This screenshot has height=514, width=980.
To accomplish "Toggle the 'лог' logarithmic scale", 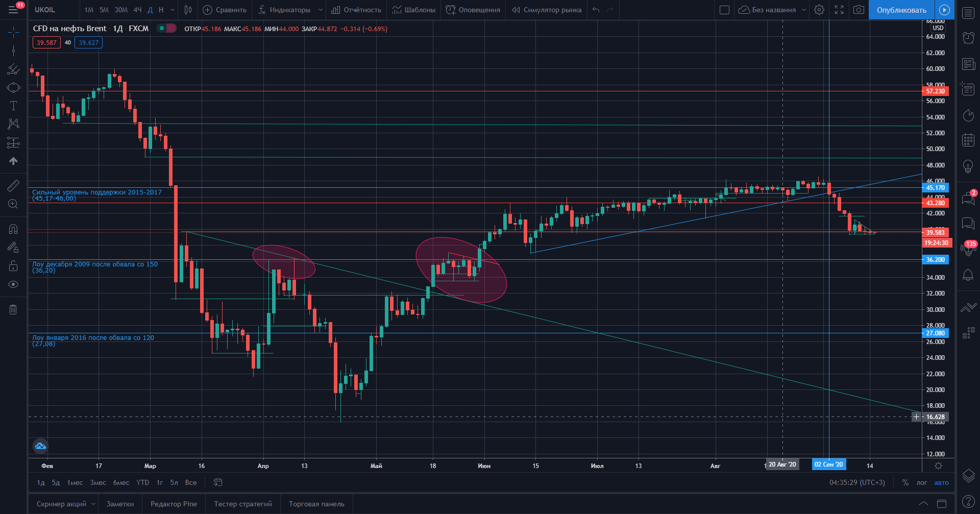I will [921, 482].
